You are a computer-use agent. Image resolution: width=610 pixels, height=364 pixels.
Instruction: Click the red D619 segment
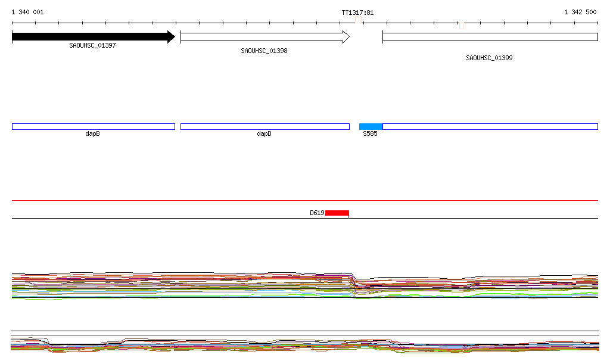coord(337,213)
